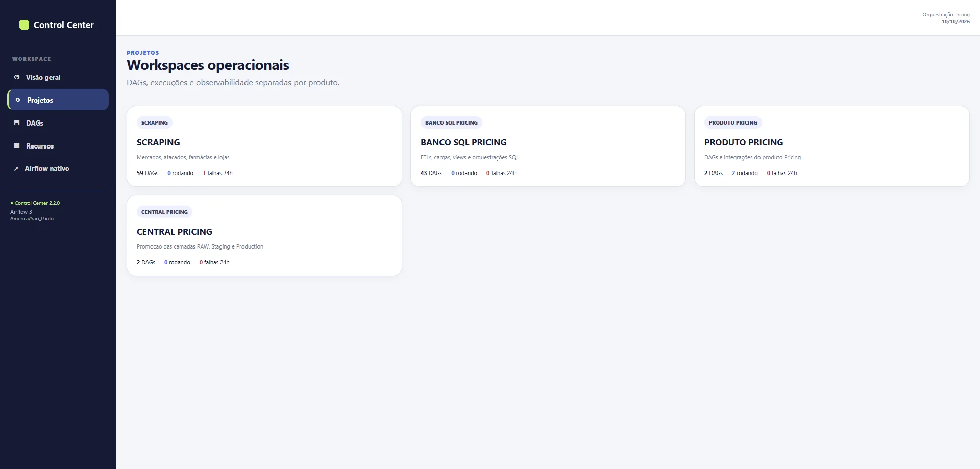The image size is (980, 469).
Task: Click the 'Orquestração Pricing' header label
Action: click(x=946, y=15)
